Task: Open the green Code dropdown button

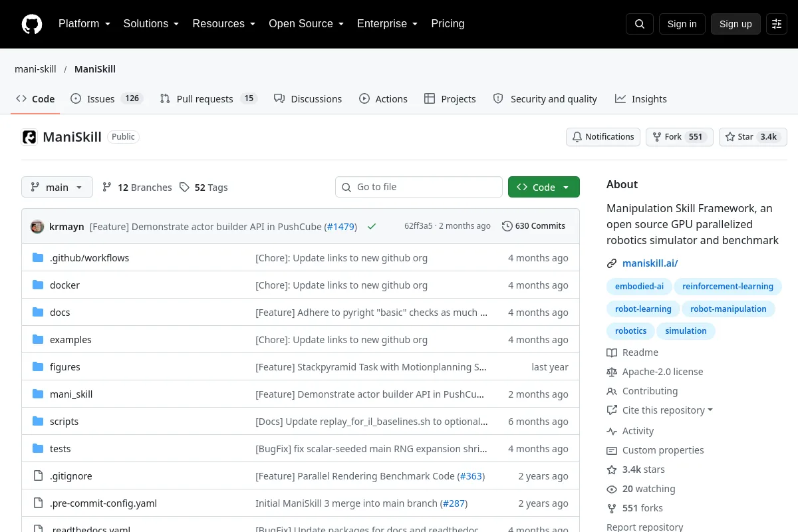Action: [x=544, y=188]
